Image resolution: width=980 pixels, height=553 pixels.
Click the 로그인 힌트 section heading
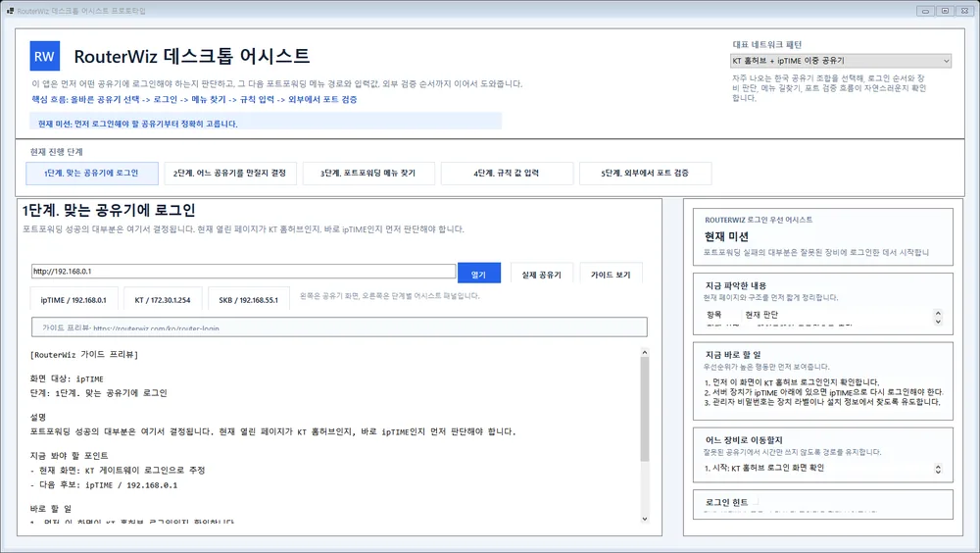[726, 502]
